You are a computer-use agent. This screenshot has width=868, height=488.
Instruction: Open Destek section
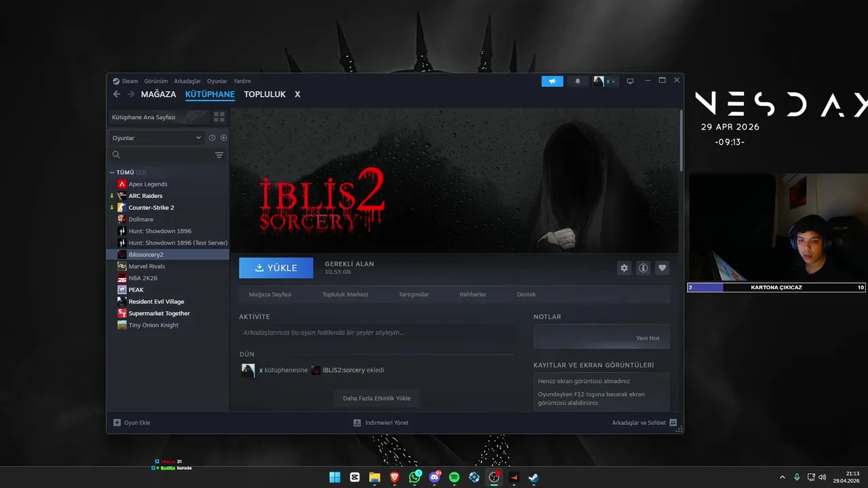pyautogui.click(x=526, y=294)
